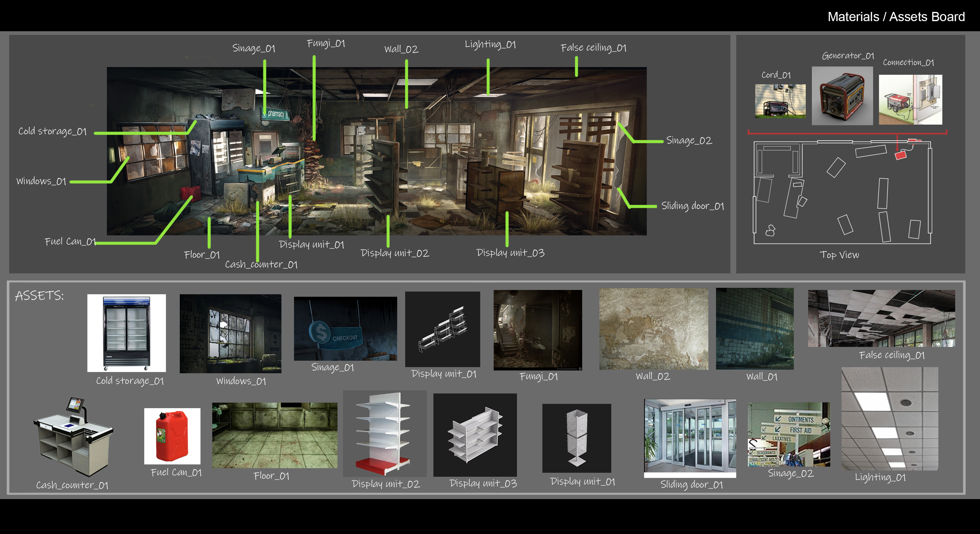Click the Display unit_03 shelf render
Image resolution: width=980 pixels, height=534 pixels.
pos(475,435)
